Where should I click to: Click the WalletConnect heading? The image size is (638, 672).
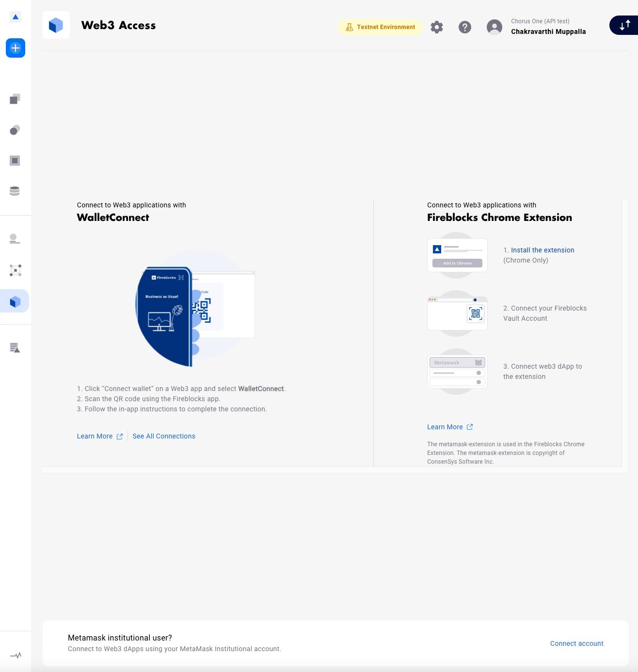pos(113,218)
